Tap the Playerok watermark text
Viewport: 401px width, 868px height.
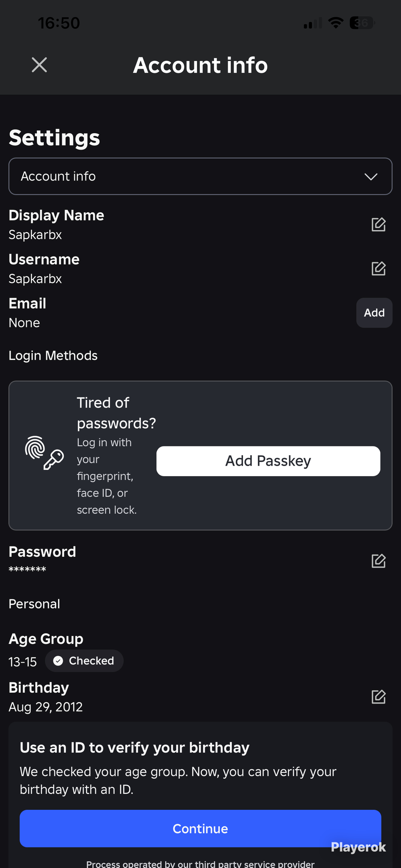click(358, 847)
